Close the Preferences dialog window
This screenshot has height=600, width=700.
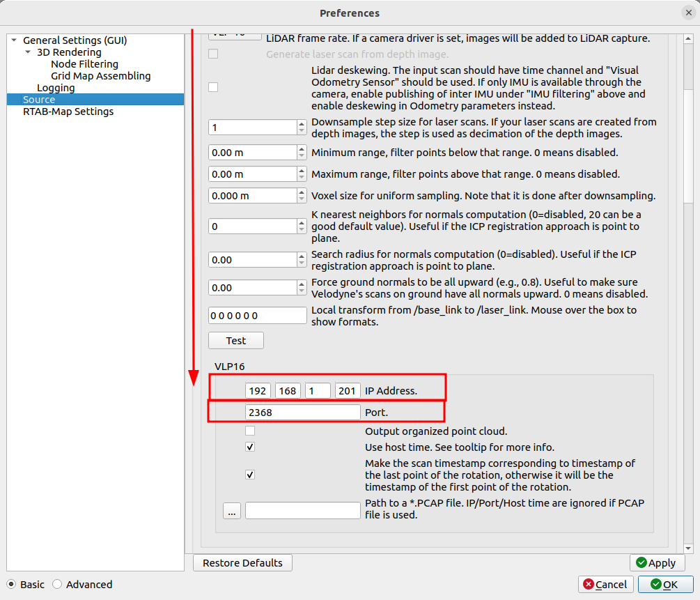pos(689,13)
